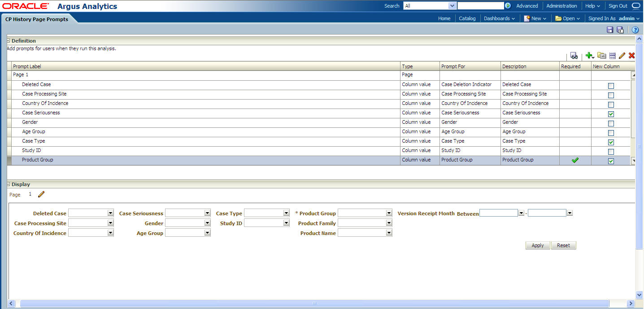Open the Home page
The height and width of the screenshot is (309, 644).
pyautogui.click(x=444, y=18)
